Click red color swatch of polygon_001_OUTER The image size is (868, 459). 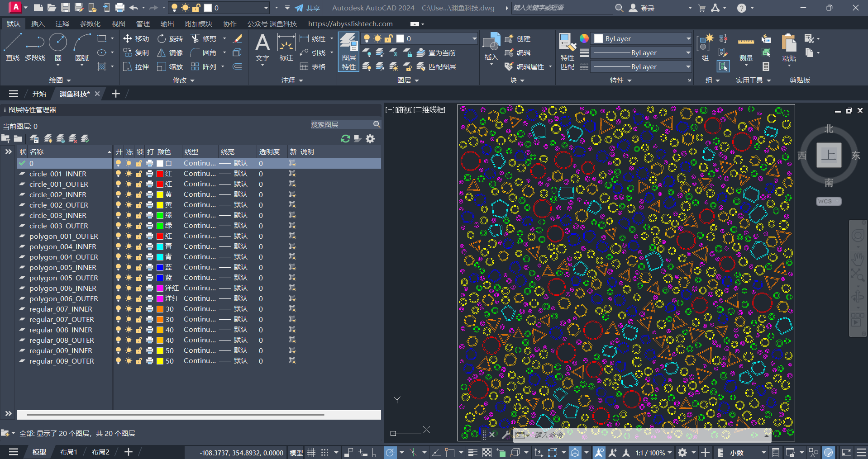160,236
